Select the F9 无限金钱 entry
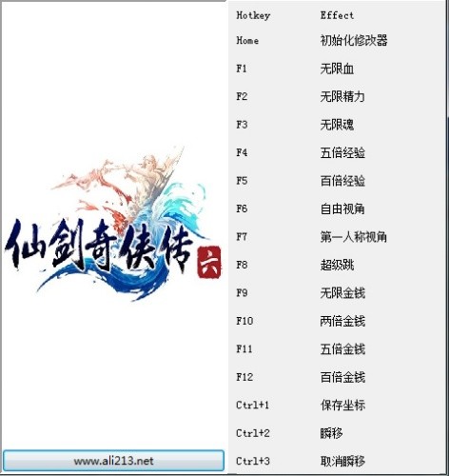Screen dimensions: 449x476 [x=337, y=293]
